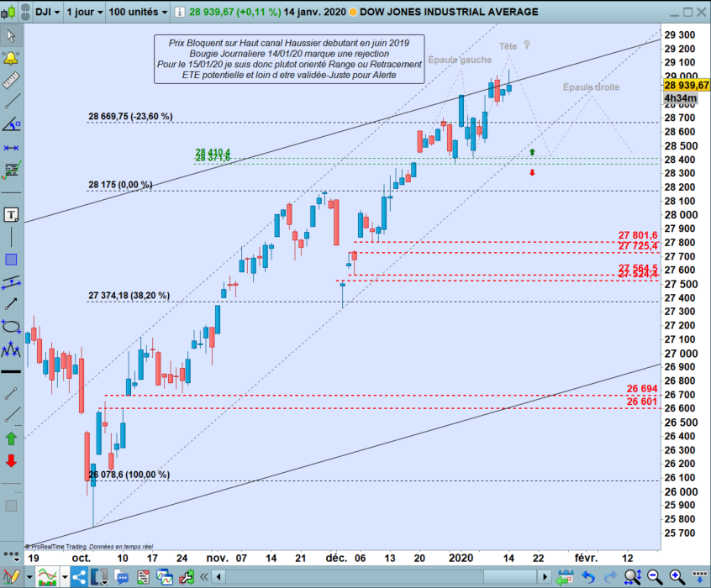This screenshot has height=588, width=711.
Task: Open the 1 jour timeframe dropdown
Action: click(x=84, y=12)
